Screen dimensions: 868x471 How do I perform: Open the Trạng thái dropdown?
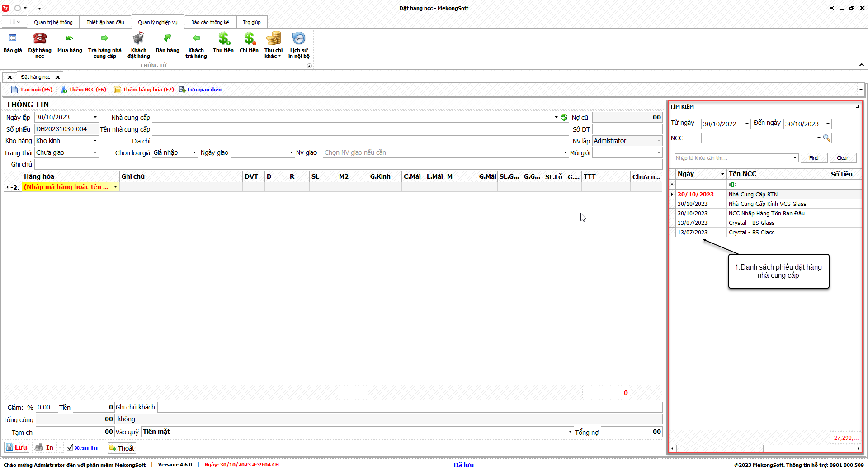[95, 152]
